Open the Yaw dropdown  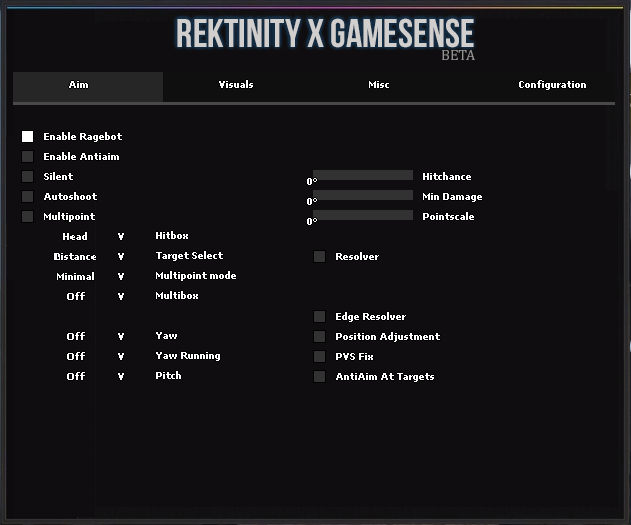point(121,337)
